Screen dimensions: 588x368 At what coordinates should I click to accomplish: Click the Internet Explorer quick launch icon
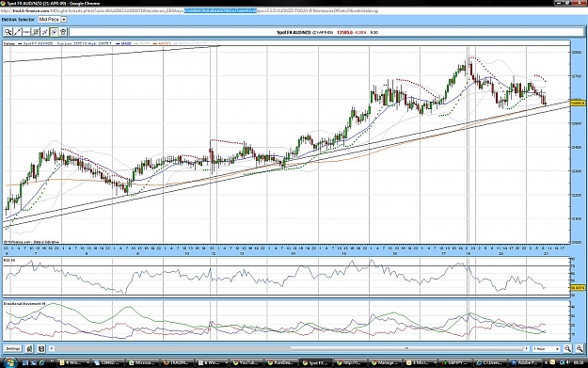[40, 362]
